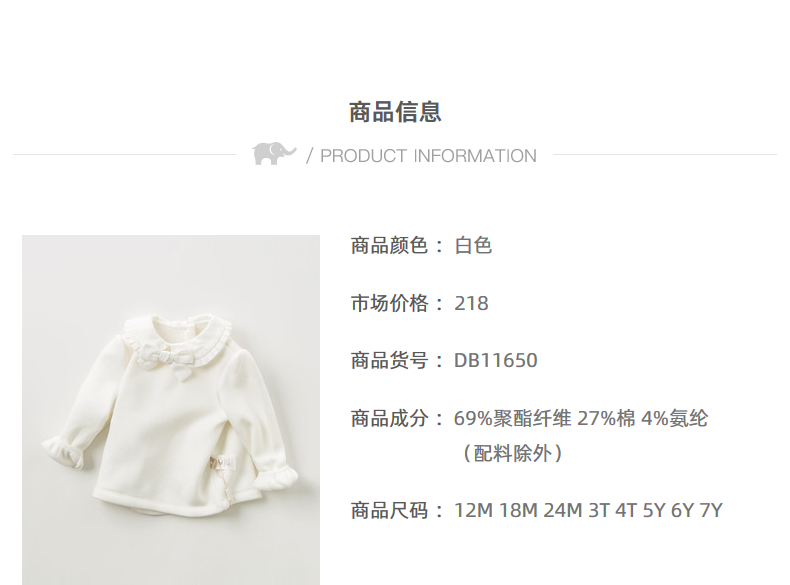Select size 3T

(599, 510)
